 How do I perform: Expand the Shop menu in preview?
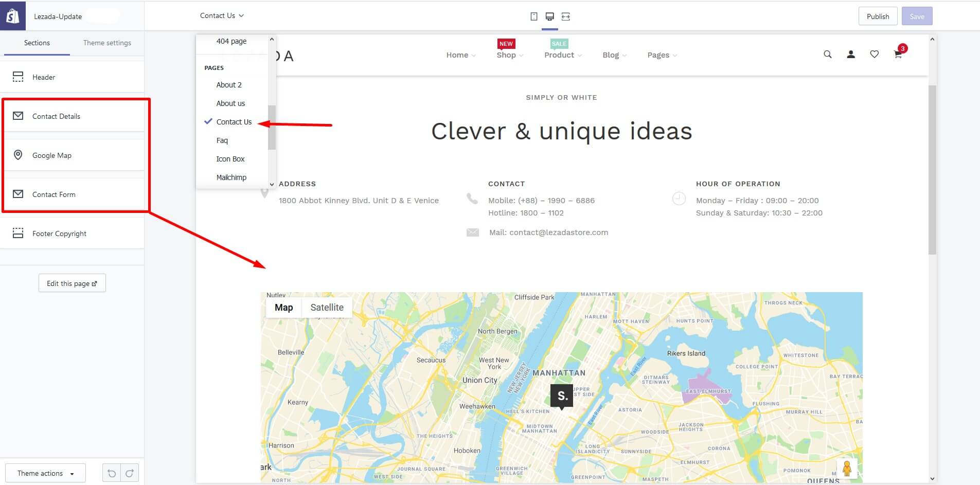(x=510, y=55)
